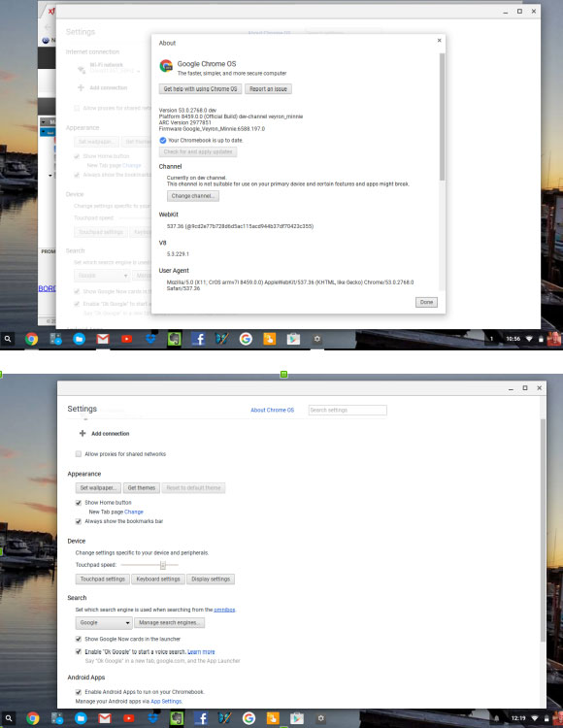
Task: Click the Change channel... button
Action: (193, 196)
